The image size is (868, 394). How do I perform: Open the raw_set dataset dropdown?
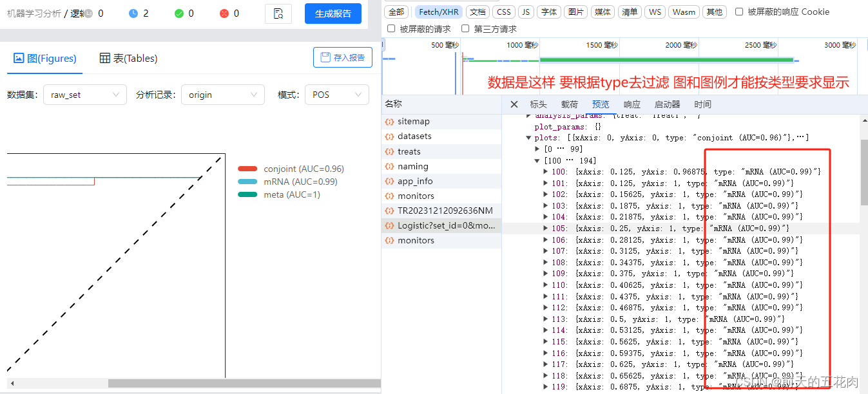[x=84, y=94]
